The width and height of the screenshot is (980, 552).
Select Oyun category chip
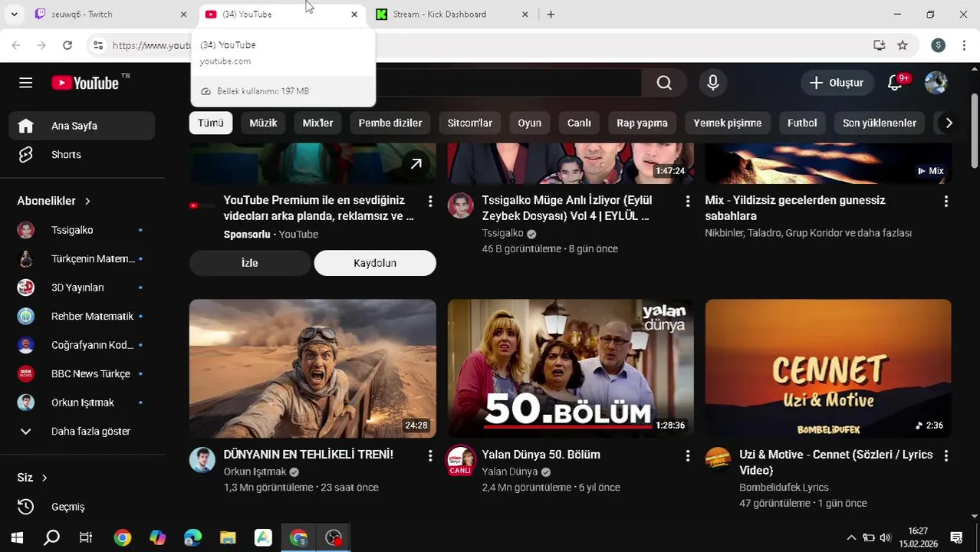[x=529, y=123]
